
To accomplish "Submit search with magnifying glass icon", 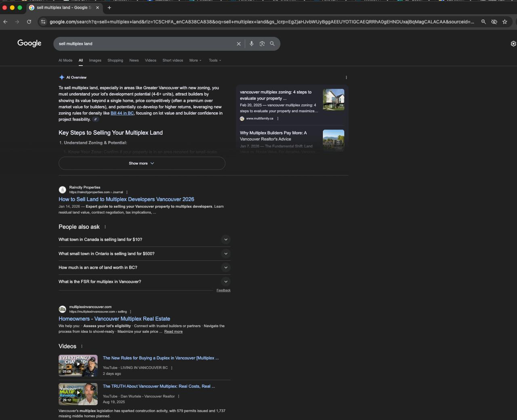I will (x=272, y=44).
